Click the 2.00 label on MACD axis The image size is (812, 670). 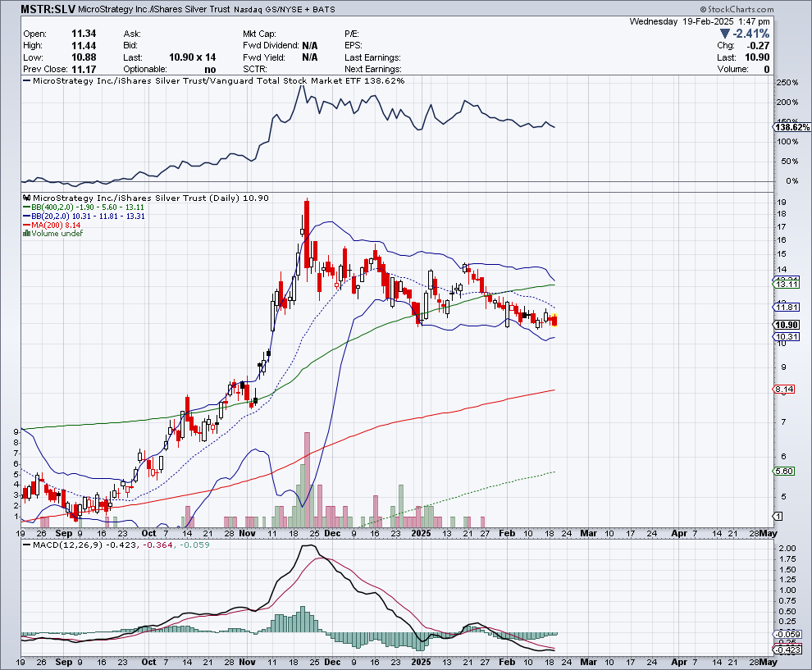(x=787, y=549)
